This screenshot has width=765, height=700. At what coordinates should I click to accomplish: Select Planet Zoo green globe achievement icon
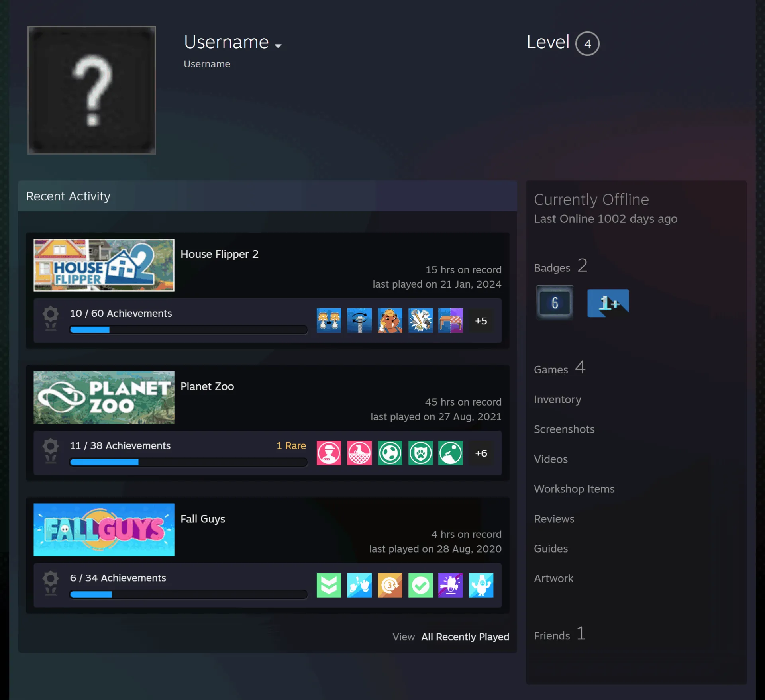point(390,453)
